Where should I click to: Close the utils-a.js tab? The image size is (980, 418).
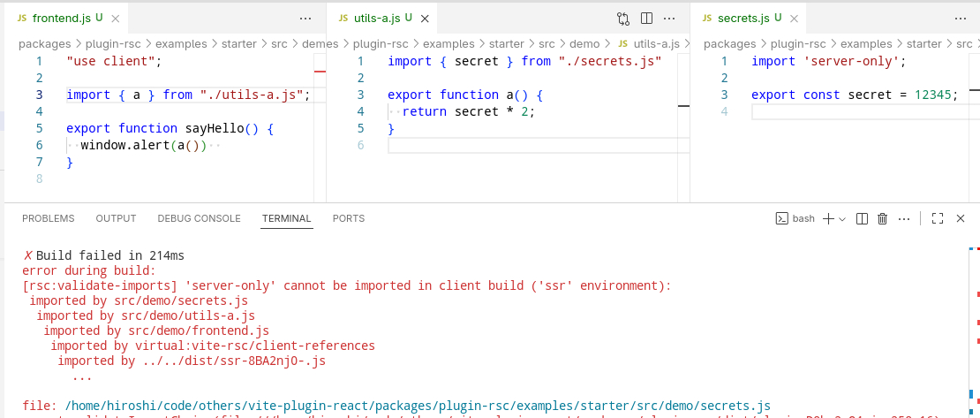tap(425, 18)
